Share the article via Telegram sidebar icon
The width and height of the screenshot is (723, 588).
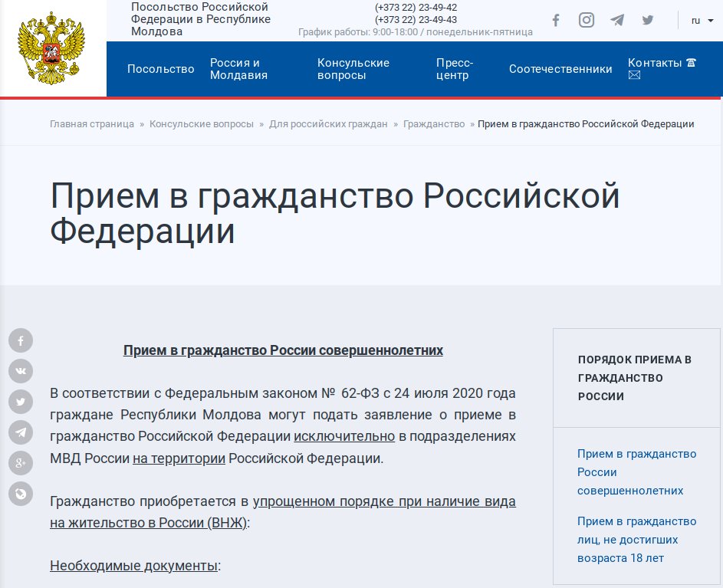pos(20,432)
